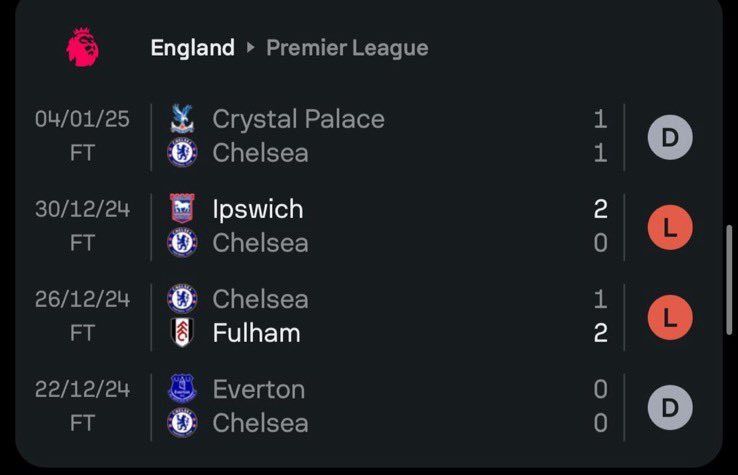The width and height of the screenshot is (738, 475).
Task: Select the draw badge for Everton match
Action: click(x=670, y=408)
